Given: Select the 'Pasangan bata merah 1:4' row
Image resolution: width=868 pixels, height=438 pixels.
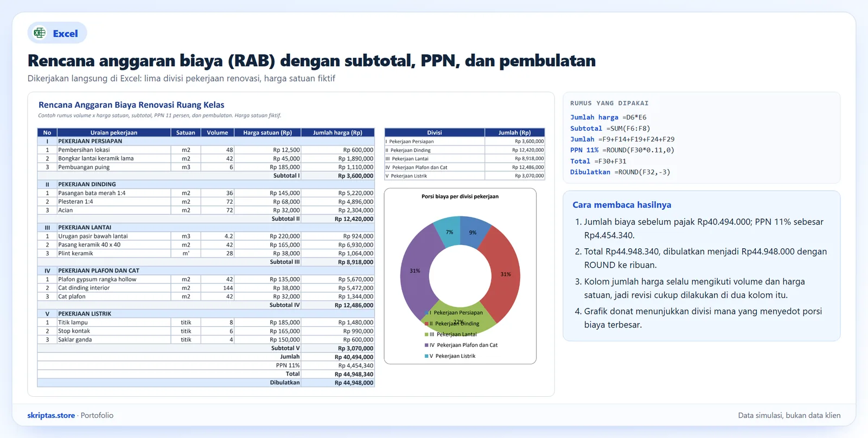Looking at the screenshot, I should [206, 193].
